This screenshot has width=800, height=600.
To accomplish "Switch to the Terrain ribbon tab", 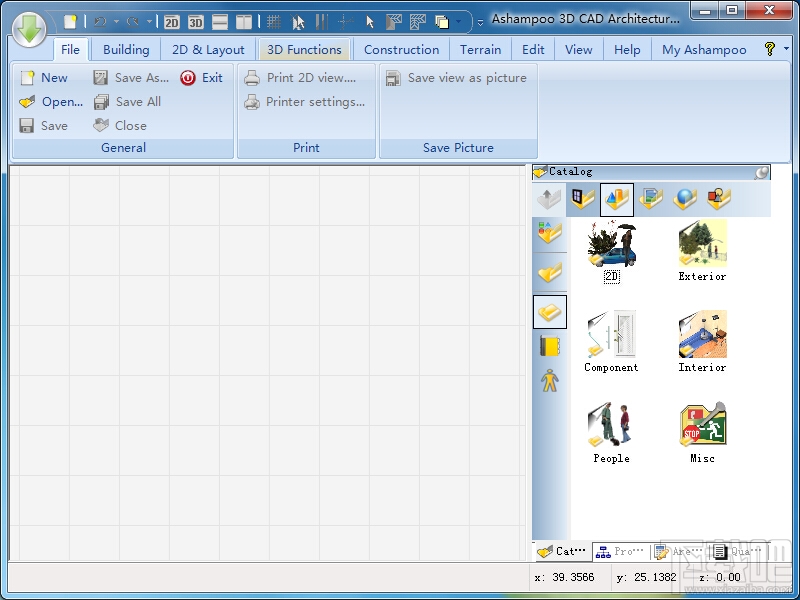I will [481, 49].
